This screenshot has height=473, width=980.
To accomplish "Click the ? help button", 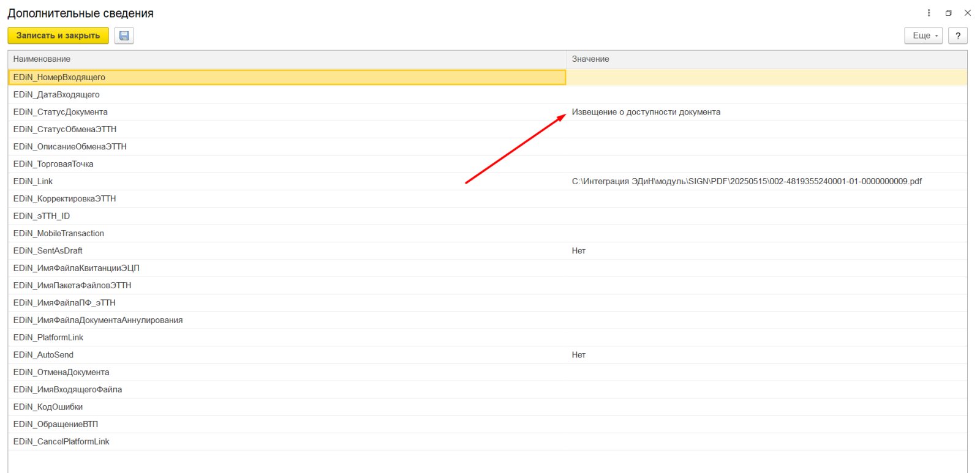I will click(x=958, y=35).
